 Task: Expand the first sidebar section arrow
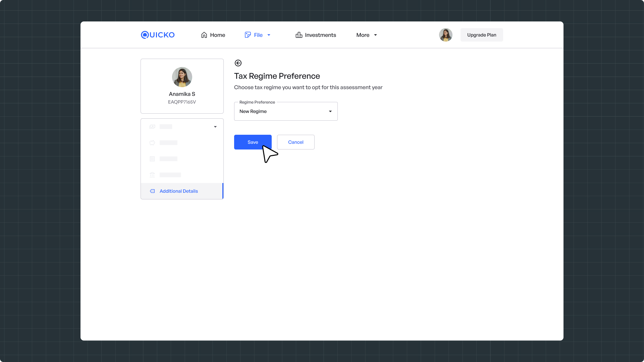tap(215, 127)
